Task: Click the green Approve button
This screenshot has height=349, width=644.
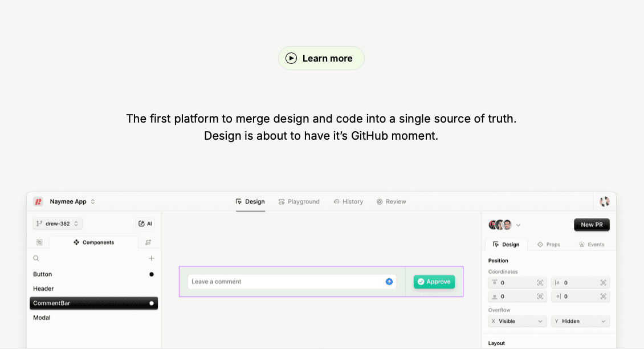Action: click(x=434, y=282)
